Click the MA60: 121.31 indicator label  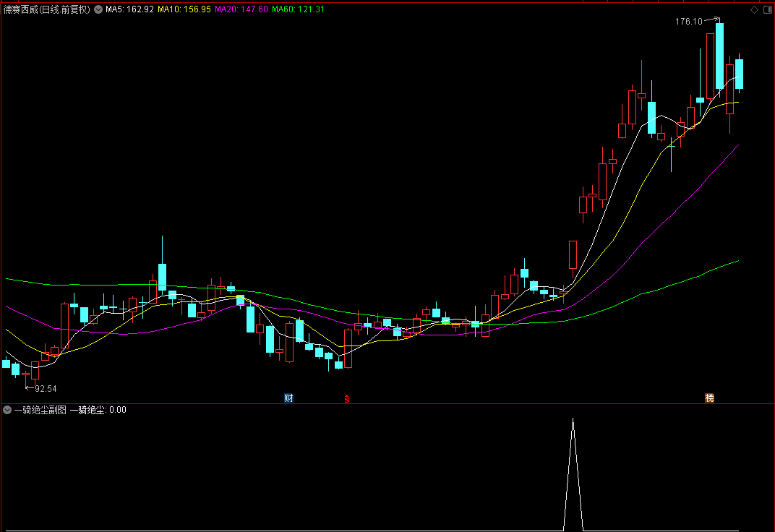(298, 9)
